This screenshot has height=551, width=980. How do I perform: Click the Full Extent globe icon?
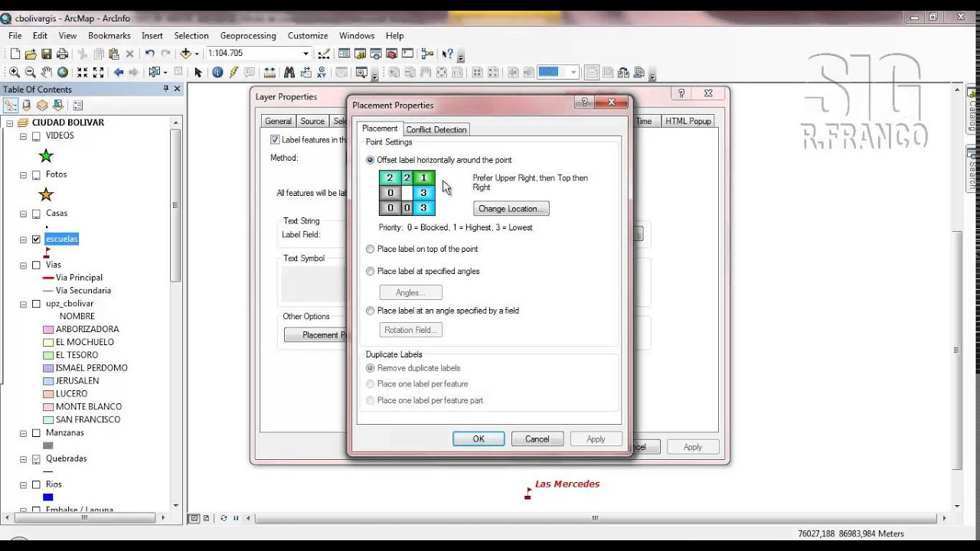[63, 73]
